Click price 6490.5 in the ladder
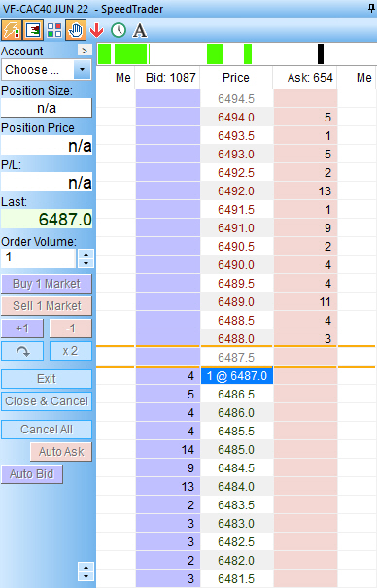The image size is (377, 588). coord(236,247)
